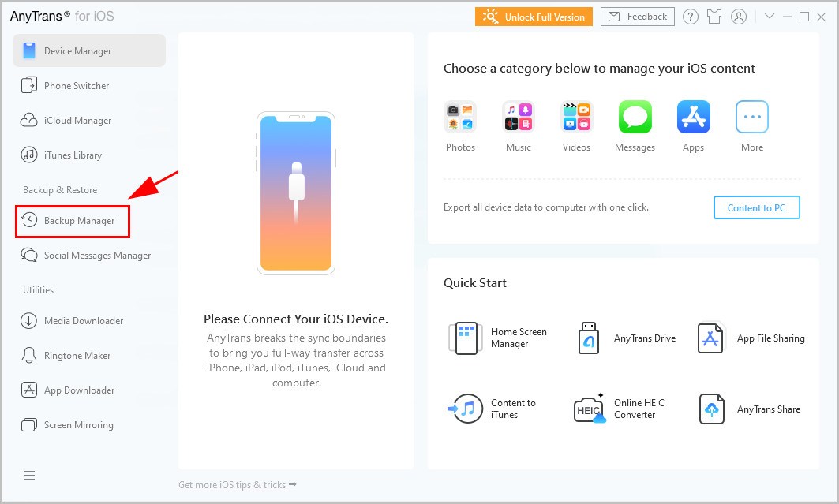Open the hamburger menu at bottom left

29,475
